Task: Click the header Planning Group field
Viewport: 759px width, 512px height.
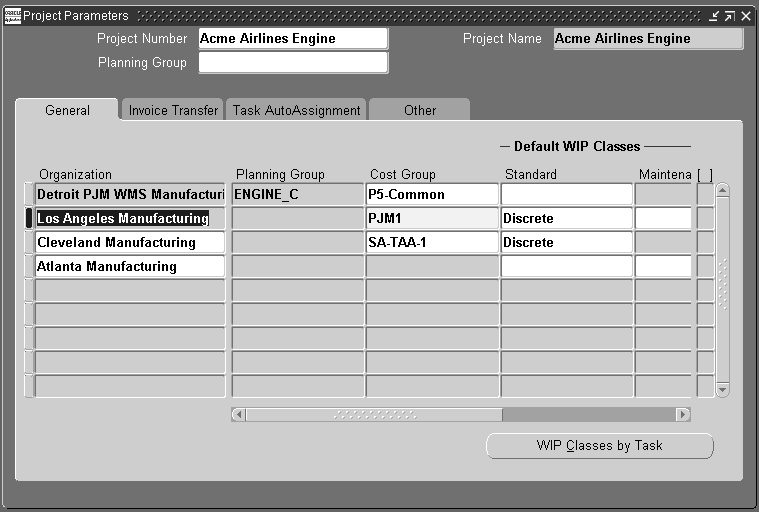Action: click(293, 62)
